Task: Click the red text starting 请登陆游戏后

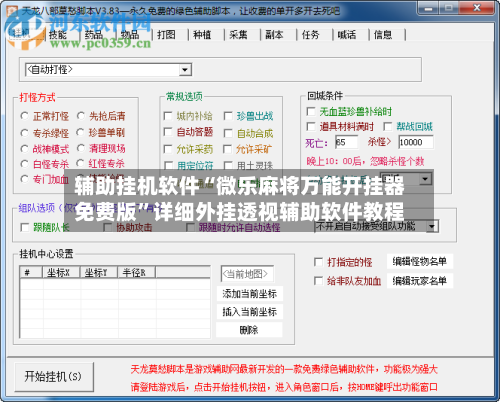Action: coord(284,387)
